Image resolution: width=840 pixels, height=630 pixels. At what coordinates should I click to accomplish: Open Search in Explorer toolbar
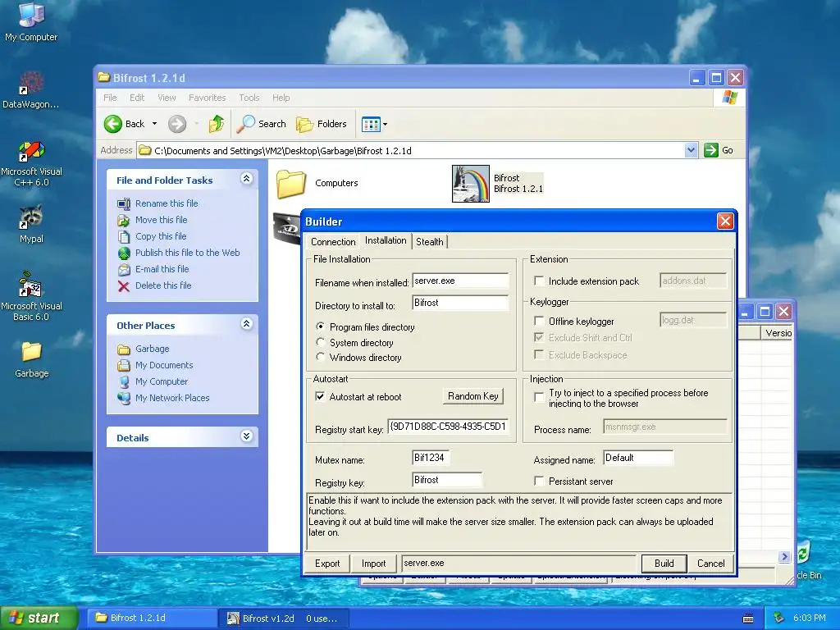click(262, 124)
